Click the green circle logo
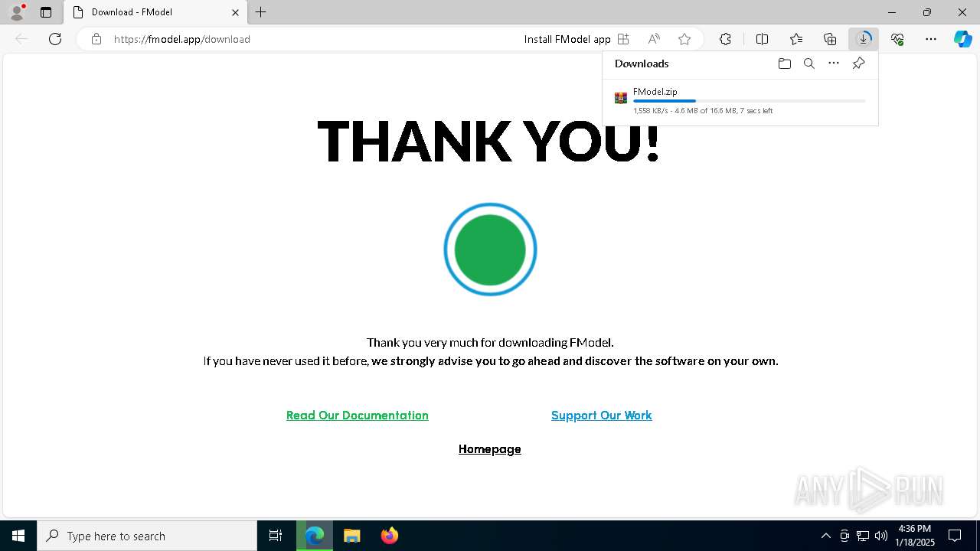The width and height of the screenshot is (980, 551). point(490,249)
